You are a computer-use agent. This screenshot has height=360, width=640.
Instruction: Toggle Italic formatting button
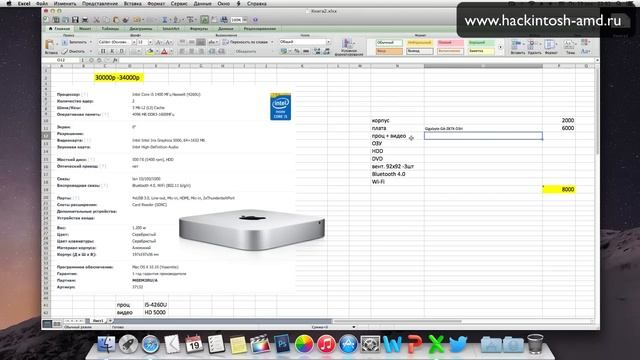112,51
